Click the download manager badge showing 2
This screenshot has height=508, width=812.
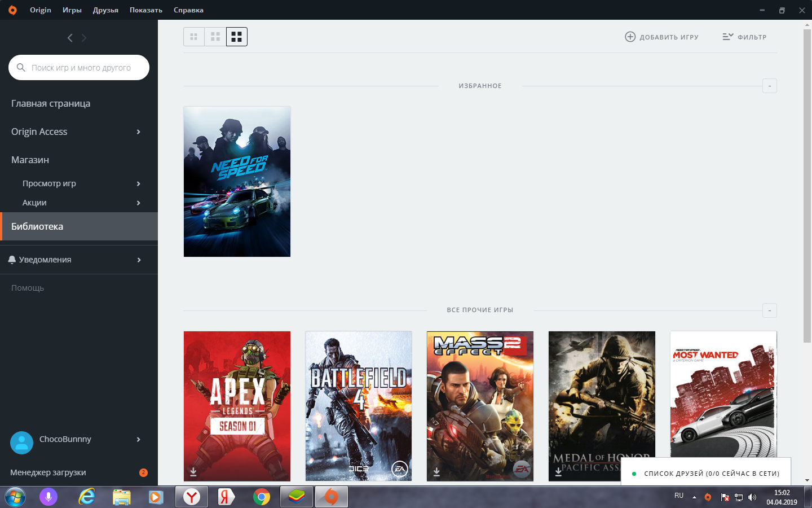143,472
